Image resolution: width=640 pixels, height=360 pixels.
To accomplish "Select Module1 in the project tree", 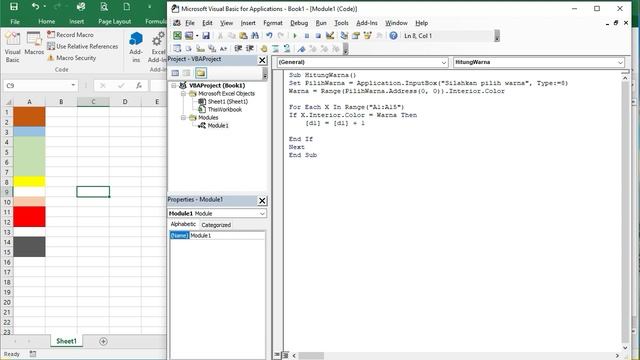I will click(x=218, y=126).
